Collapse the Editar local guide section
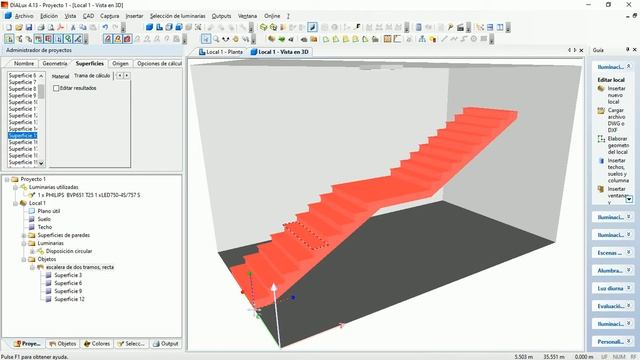The image size is (640, 360). [629, 67]
